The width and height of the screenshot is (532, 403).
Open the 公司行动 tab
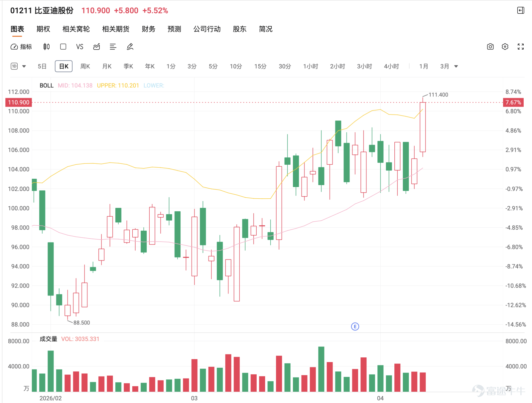pyautogui.click(x=207, y=29)
